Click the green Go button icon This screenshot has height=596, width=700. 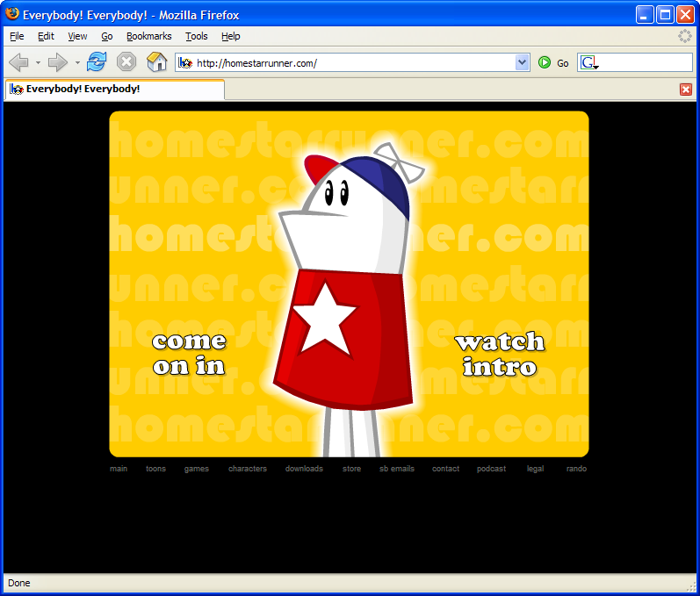tap(545, 62)
